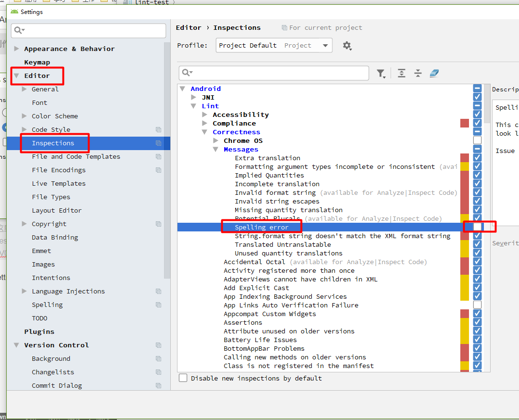Click yellow severity swatch for Translated Untranslatable
The height and width of the screenshot is (420, 519).
click(464, 244)
